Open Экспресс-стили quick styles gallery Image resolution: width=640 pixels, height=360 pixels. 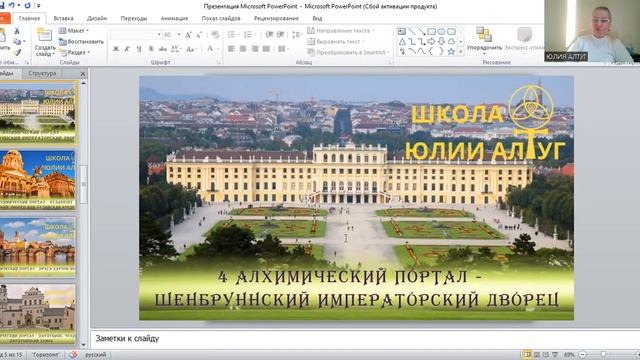(525, 40)
